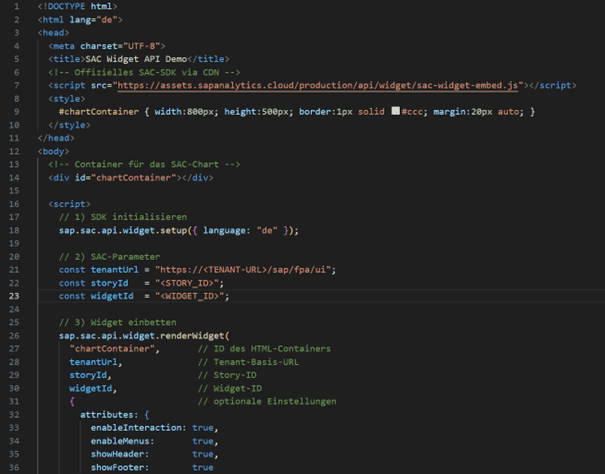Screen dimensions: 605x474
Task: Click the enableInteraction property name
Action: tap(132, 427)
